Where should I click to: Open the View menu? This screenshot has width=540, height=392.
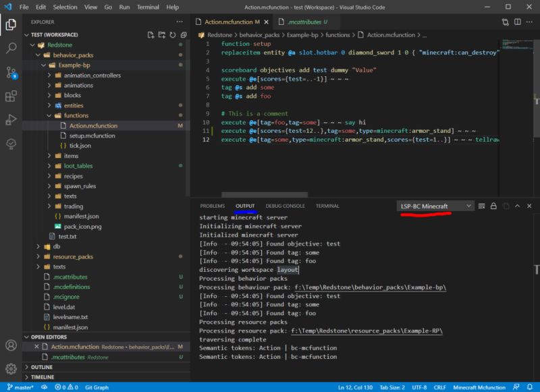tap(90, 6)
